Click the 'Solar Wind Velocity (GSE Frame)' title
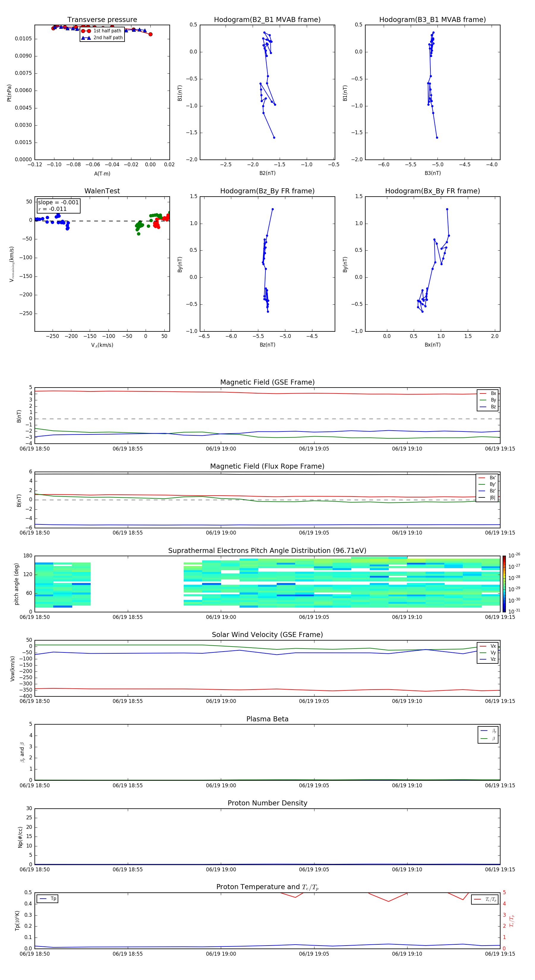Viewport: 535px width, 980px height. 267,635
